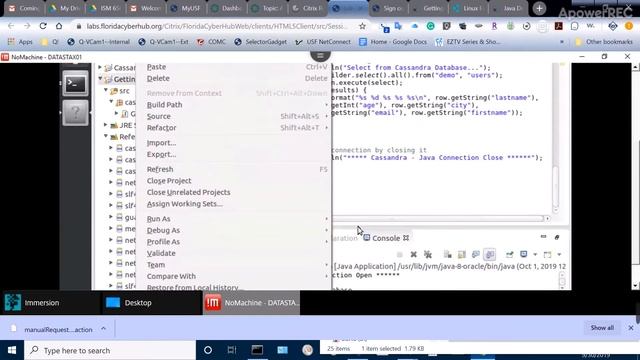Screen dimensions: 640x360
Task: Select Close Project in the context menu
Action: pyautogui.click(x=234, y=180)
